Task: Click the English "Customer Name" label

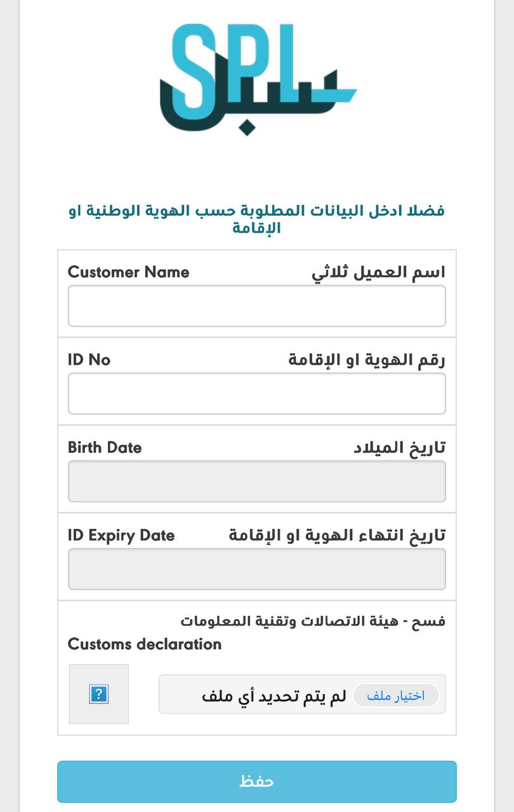Action: pos(128,272)
